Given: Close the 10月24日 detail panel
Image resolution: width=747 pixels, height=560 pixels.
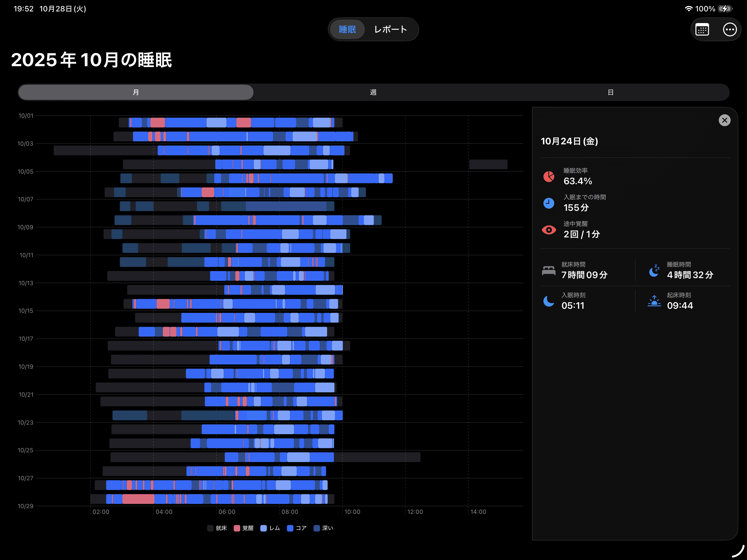Looking at the screenshot, I should tap(724, 120).
